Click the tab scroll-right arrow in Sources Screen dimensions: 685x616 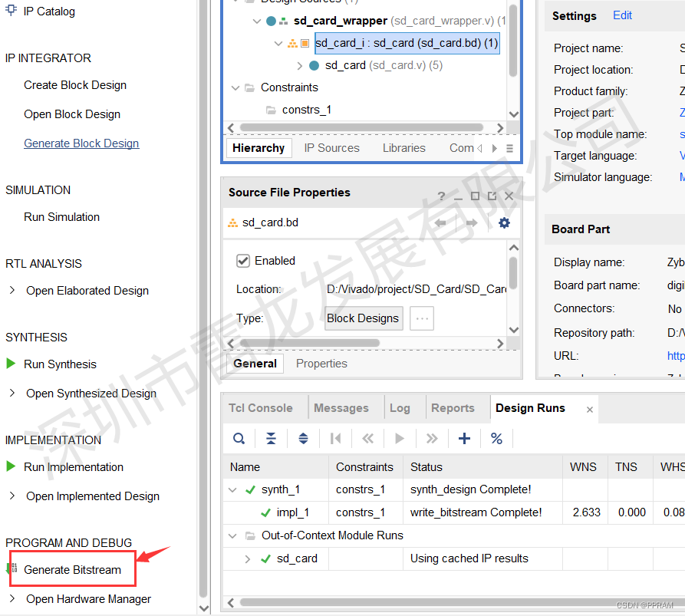click(x=494, y=149)
